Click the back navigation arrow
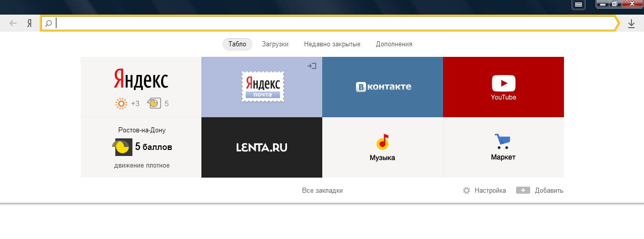 point(13,23)
